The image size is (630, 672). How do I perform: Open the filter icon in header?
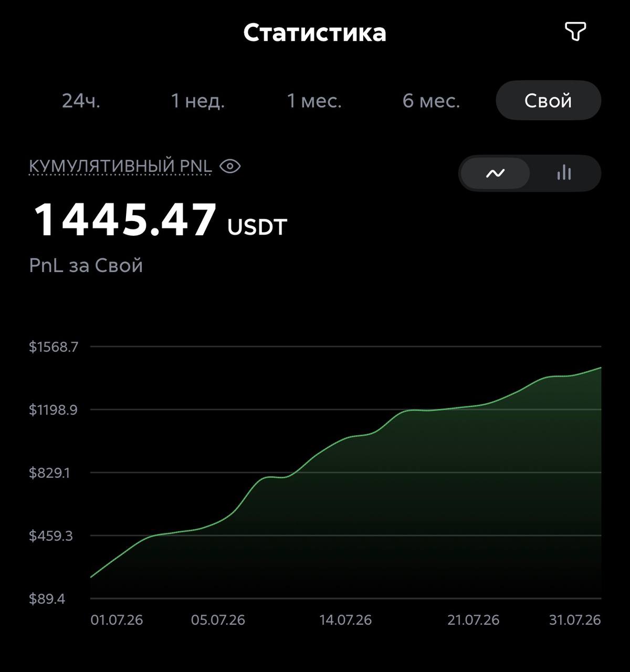point(575,32)
